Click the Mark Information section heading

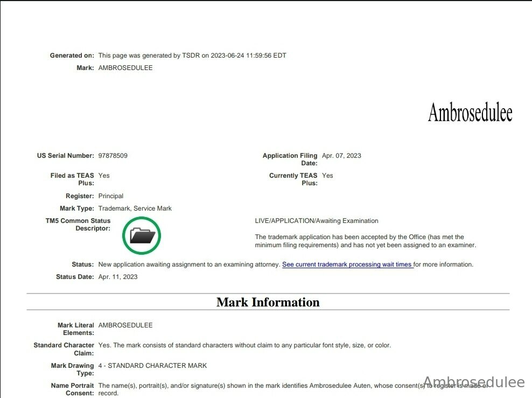268,302
